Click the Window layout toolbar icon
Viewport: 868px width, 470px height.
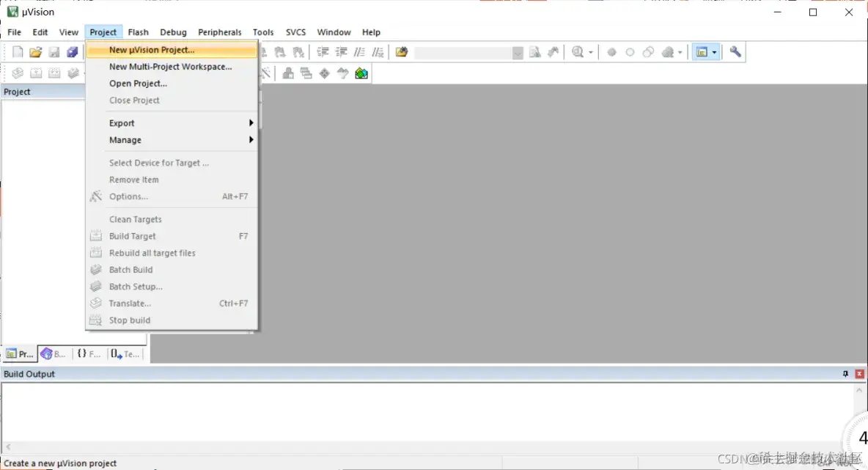click(702, 52)
